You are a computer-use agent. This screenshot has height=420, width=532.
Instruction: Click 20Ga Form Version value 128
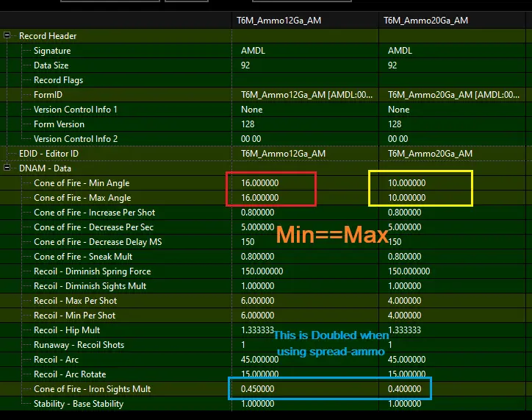pyautogui.click(x=395, y=124)
